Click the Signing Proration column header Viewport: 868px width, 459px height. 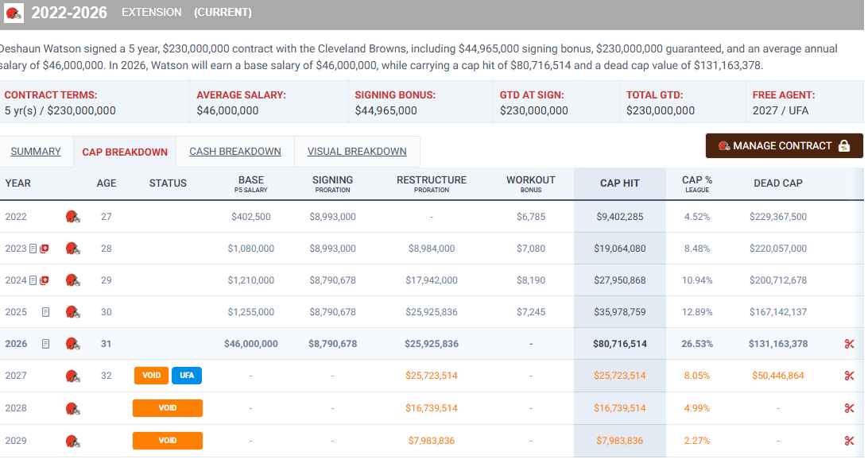tap(332, 183)
